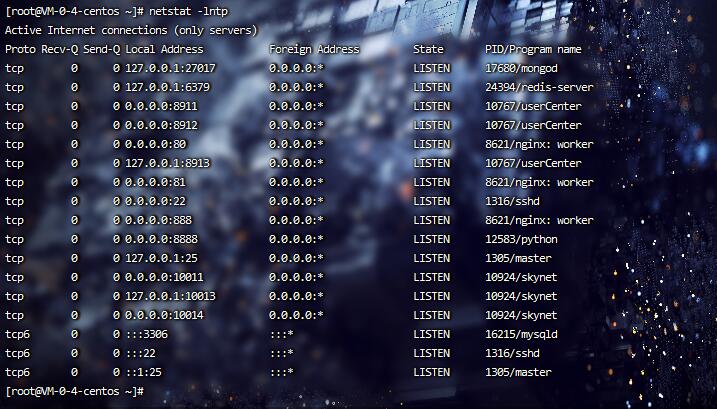This screenshot has width=717, height=409.
Task: Click the :::3306 tcp6 local address
Action: 149,334
